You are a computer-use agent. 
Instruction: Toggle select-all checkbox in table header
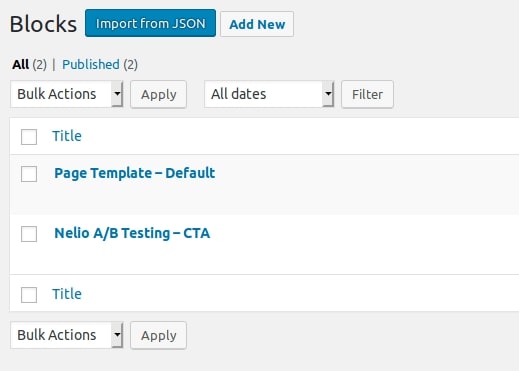coord(29,137)
